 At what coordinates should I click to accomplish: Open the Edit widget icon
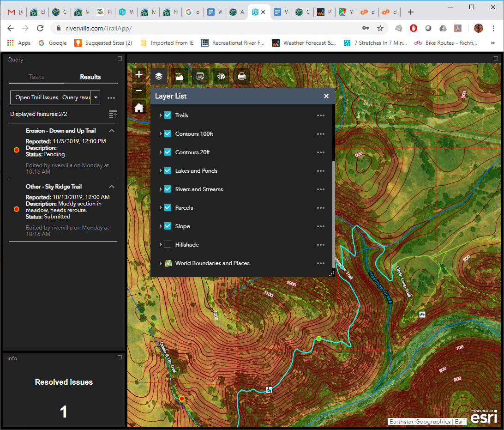coord(200,77)
